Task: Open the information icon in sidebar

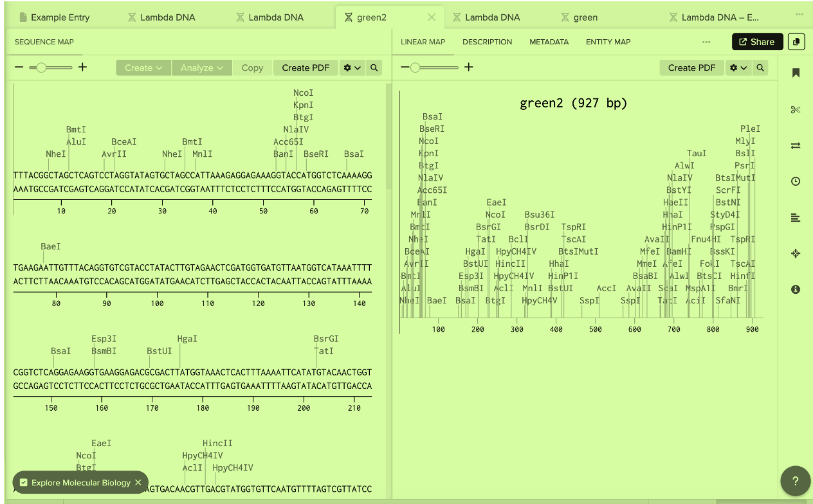Action: pyautogui.click(x=796, y=289)
